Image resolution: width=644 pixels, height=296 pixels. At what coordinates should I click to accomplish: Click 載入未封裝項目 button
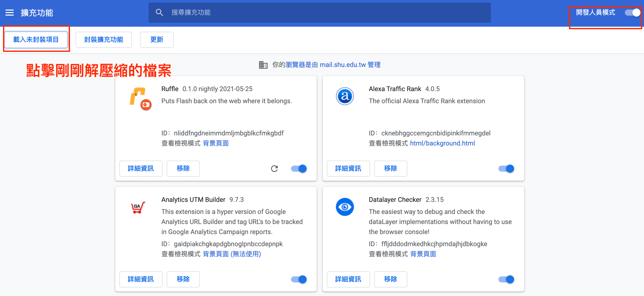(x=36, y=40)
